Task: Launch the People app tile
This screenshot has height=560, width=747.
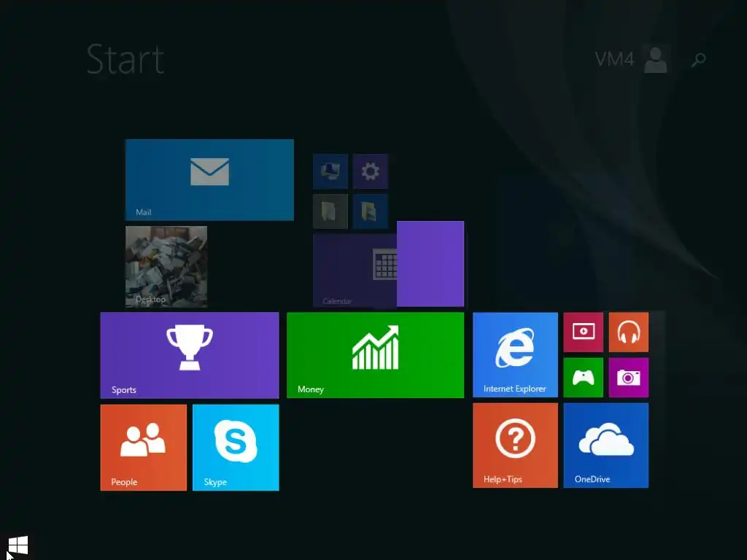Action: pos(144,448)
